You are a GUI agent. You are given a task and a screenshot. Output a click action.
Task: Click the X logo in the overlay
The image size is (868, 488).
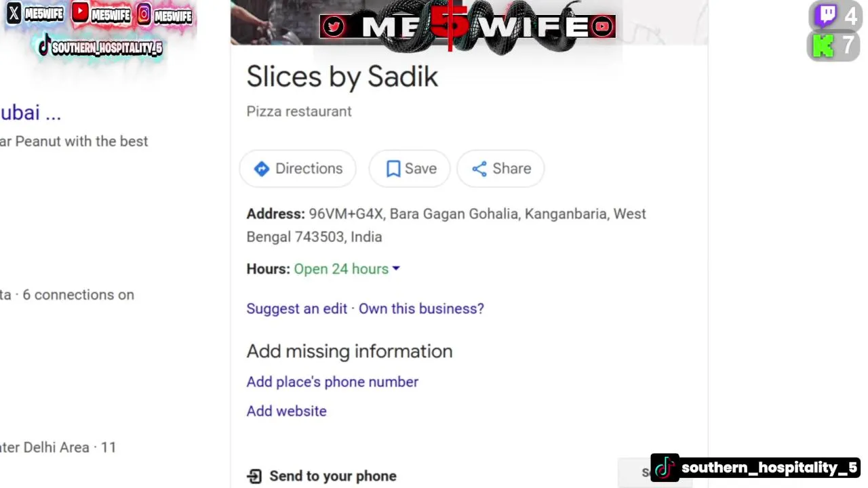[x=14, y=13]
